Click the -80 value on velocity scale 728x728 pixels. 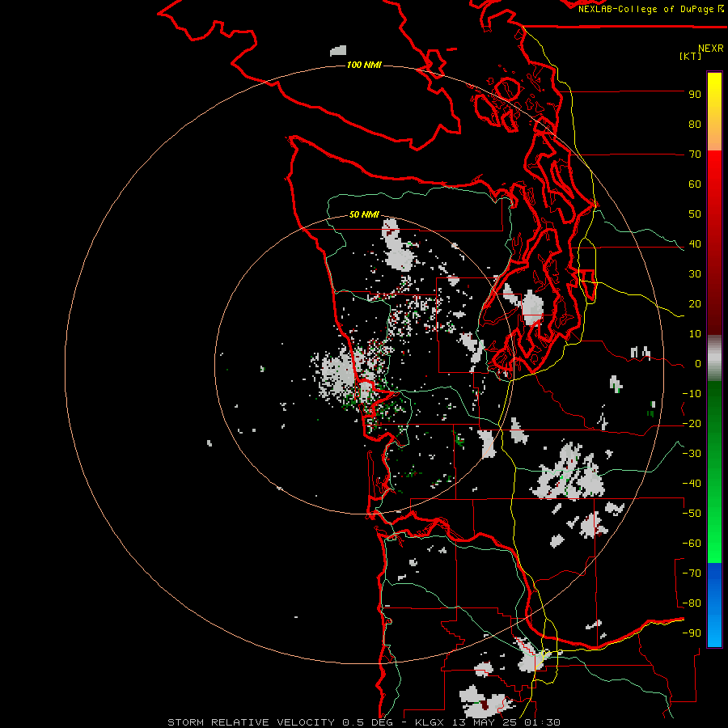[x=692, y=603]
